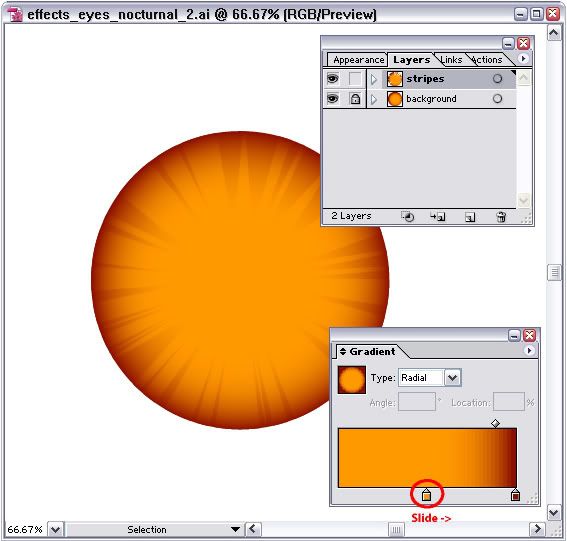Hide the stripes layer with eye icon
The width and height of the screenshot is (567, 541).
333,78
